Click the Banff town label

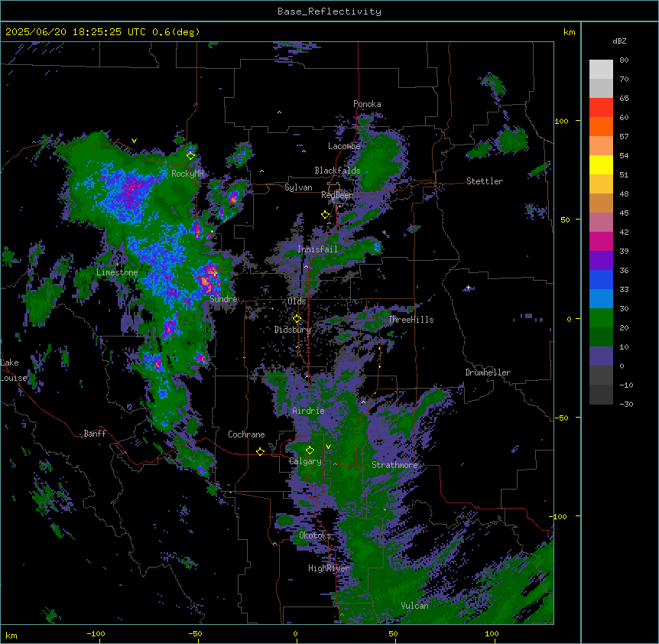[x=95, y=434]
